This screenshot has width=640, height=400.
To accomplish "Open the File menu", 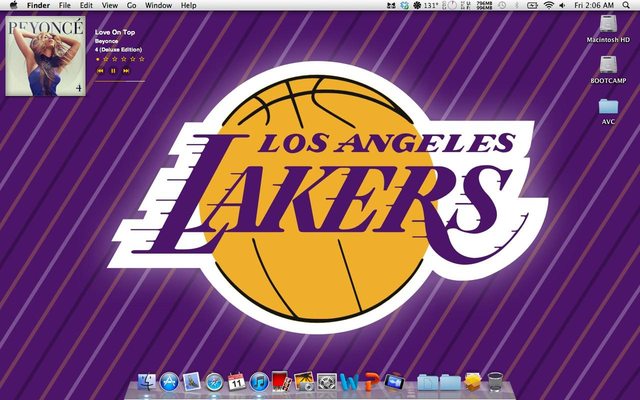I will (64, 5).
